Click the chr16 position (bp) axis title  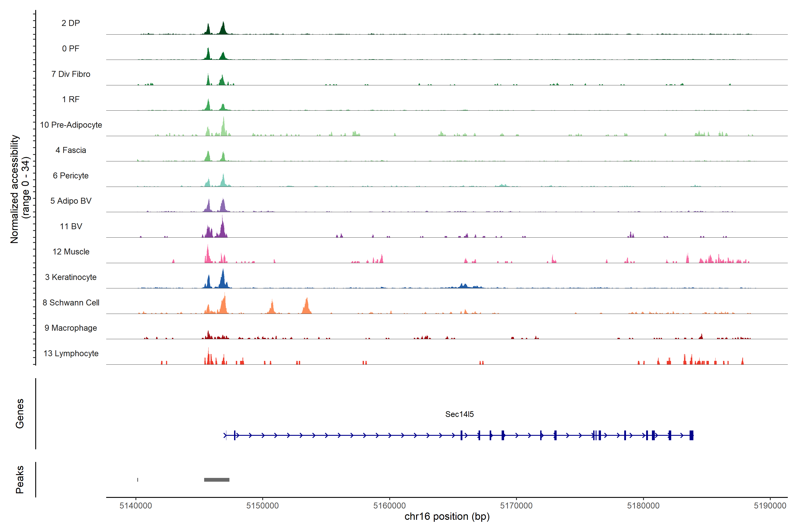(447, 517)
